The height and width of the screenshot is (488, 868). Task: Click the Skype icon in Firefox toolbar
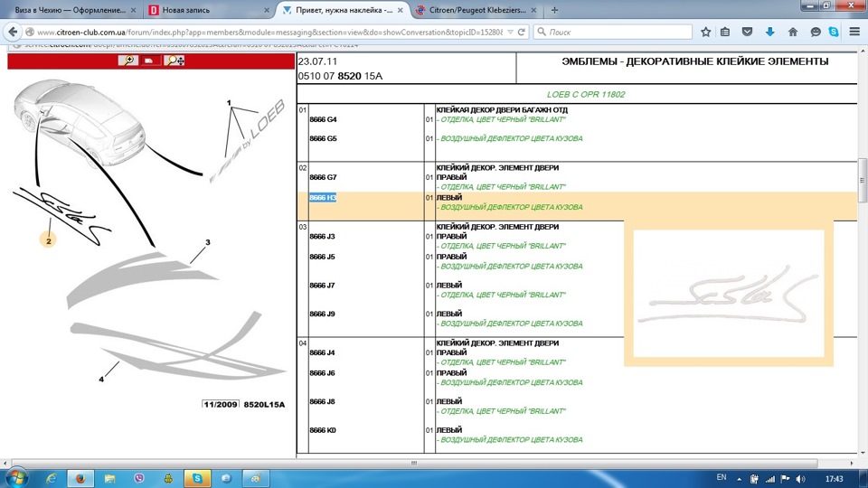point(834,33)
